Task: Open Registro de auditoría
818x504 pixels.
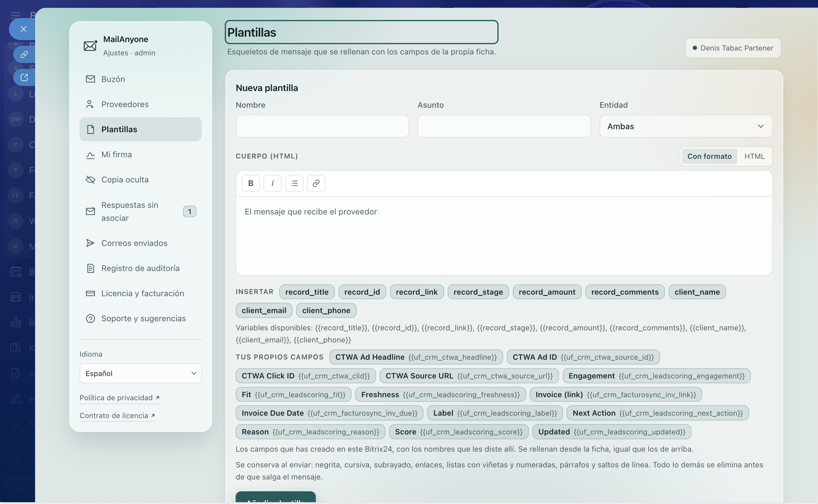Action: click(140, 268)
